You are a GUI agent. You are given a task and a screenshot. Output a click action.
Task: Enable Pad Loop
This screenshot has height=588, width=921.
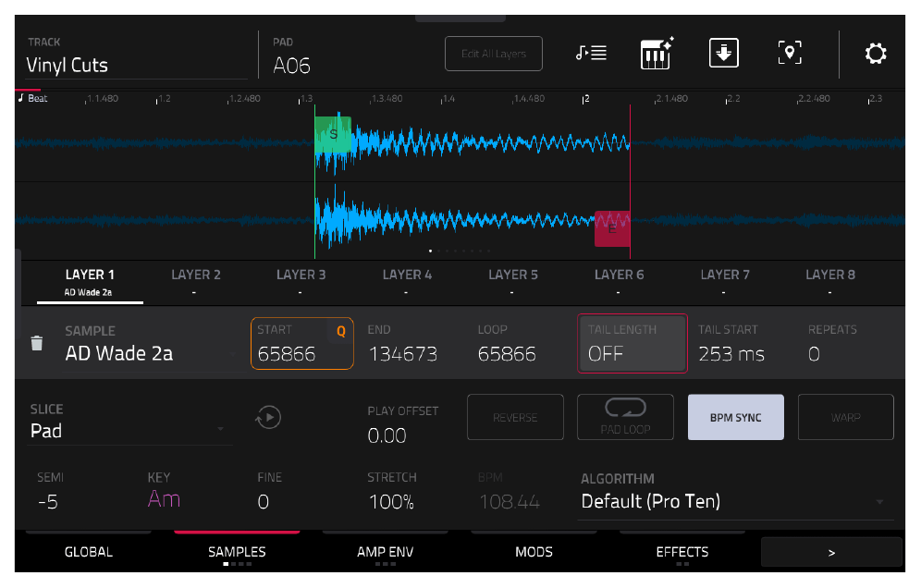coord(625,417)
